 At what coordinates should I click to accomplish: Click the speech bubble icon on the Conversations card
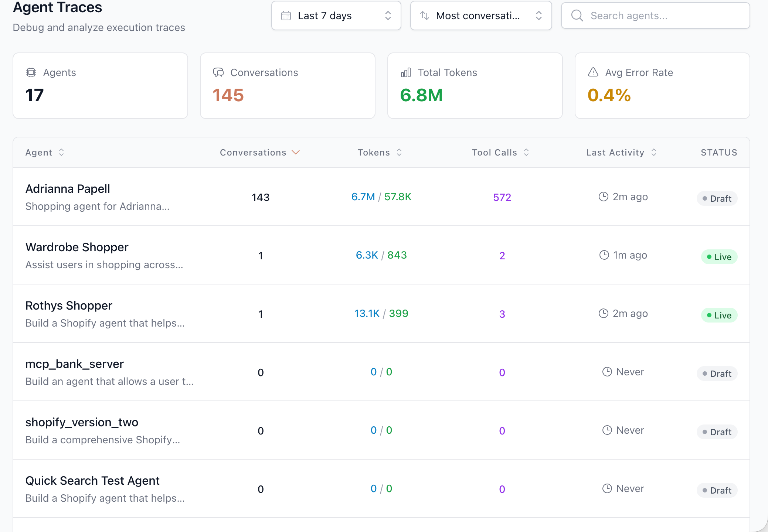click(218, 72)
